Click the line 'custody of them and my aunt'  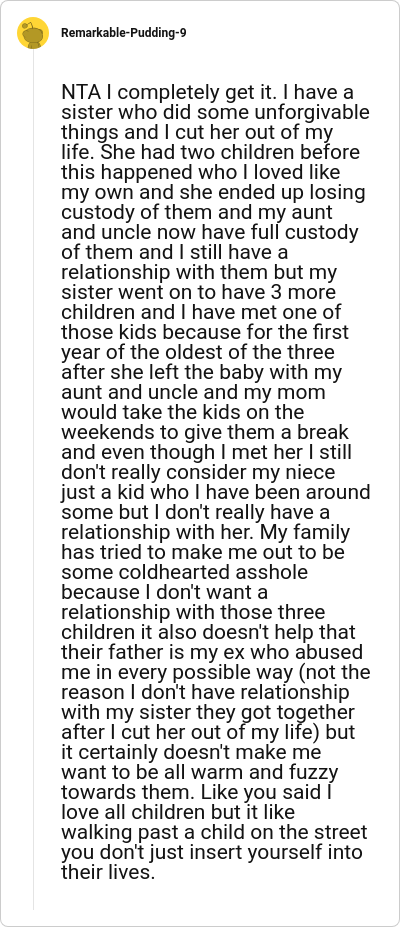(x=198, y=212)
